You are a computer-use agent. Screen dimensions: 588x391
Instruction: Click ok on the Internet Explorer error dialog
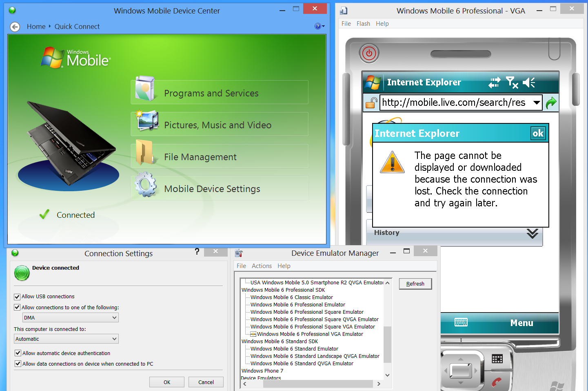(x=538, y=133)
